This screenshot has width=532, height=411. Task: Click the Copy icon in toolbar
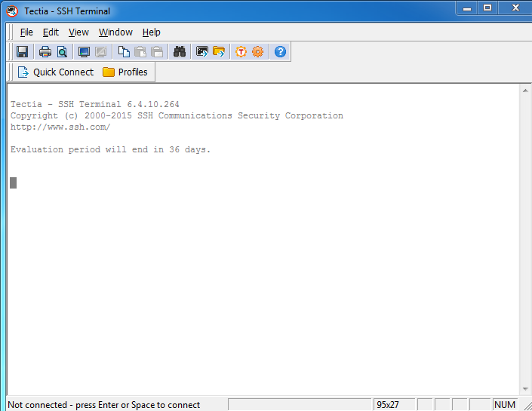[x=124, y=52]
